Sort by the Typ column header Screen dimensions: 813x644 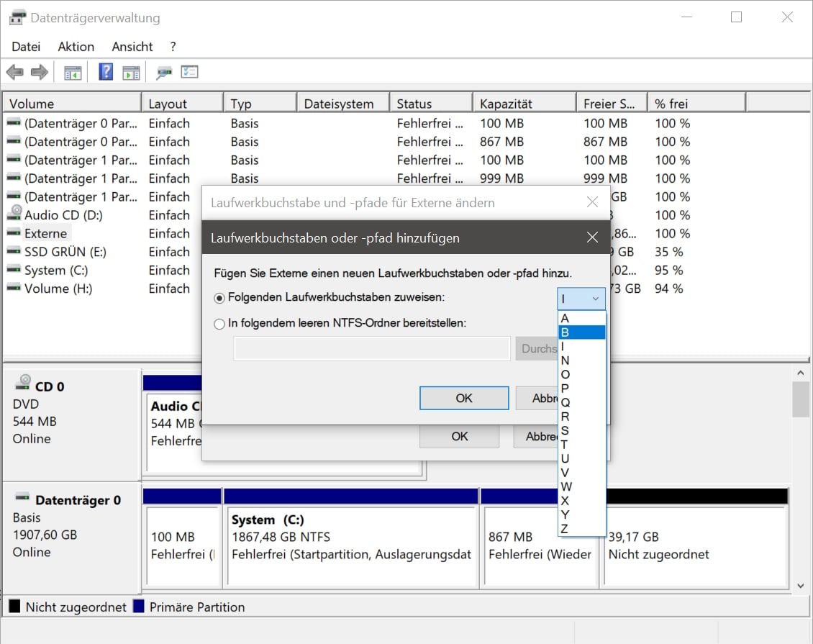(x=260, y=103)
